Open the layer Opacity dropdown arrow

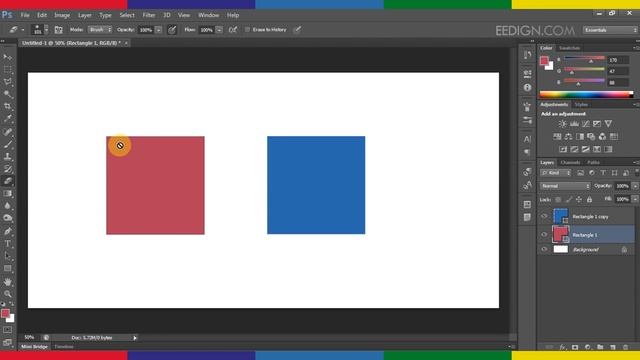(635, 186)
